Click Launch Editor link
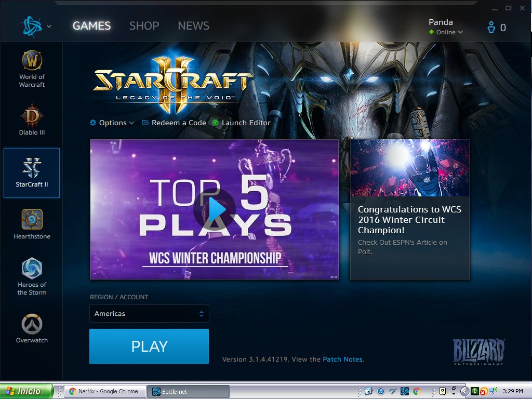 pyautogui.click(x=246, y=123)
